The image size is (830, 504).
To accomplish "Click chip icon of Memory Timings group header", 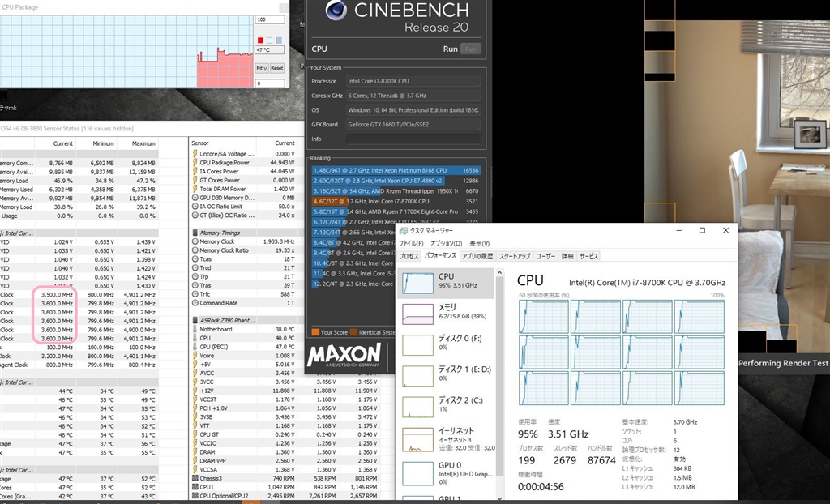I will point(195,233).
